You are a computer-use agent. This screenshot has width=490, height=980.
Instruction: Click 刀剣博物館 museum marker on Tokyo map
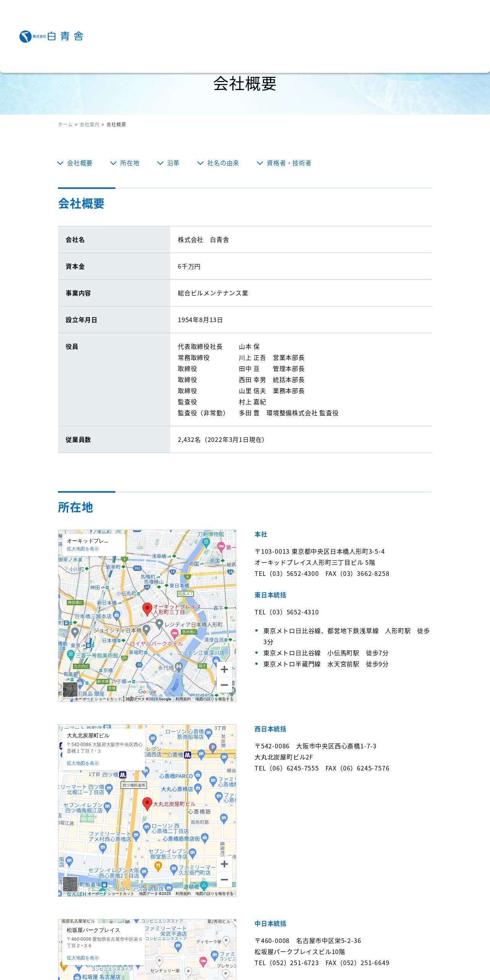[206, 542]
